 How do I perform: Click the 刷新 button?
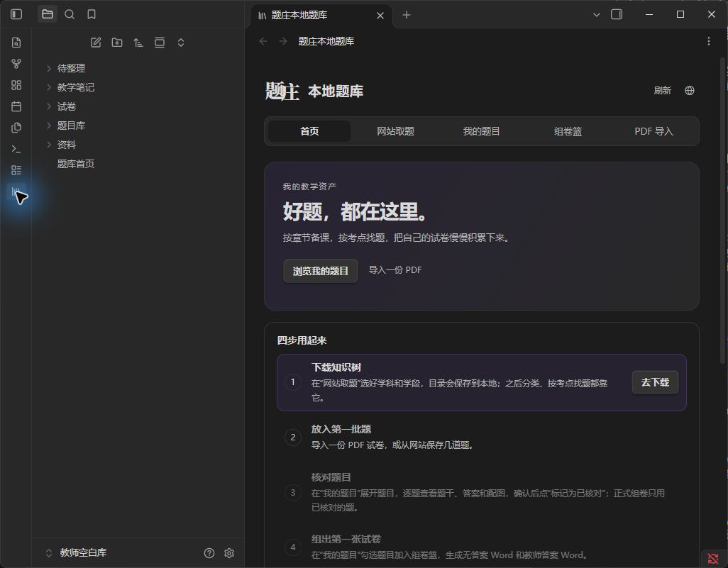tap(663, 91)
